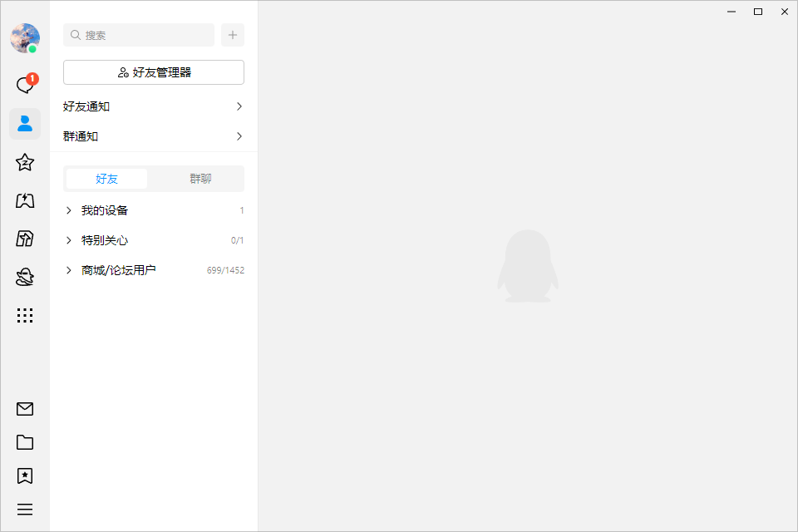
Task: Open the 好友通知 notifications page
Action: click(153, 106)
